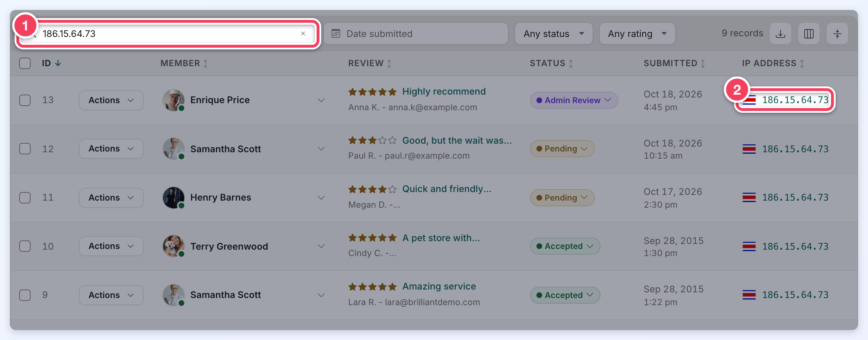The width and height of the screenshot is (868, 340).
Task: Click the flag icon in row 9
Action: click(x=749, y=295)
